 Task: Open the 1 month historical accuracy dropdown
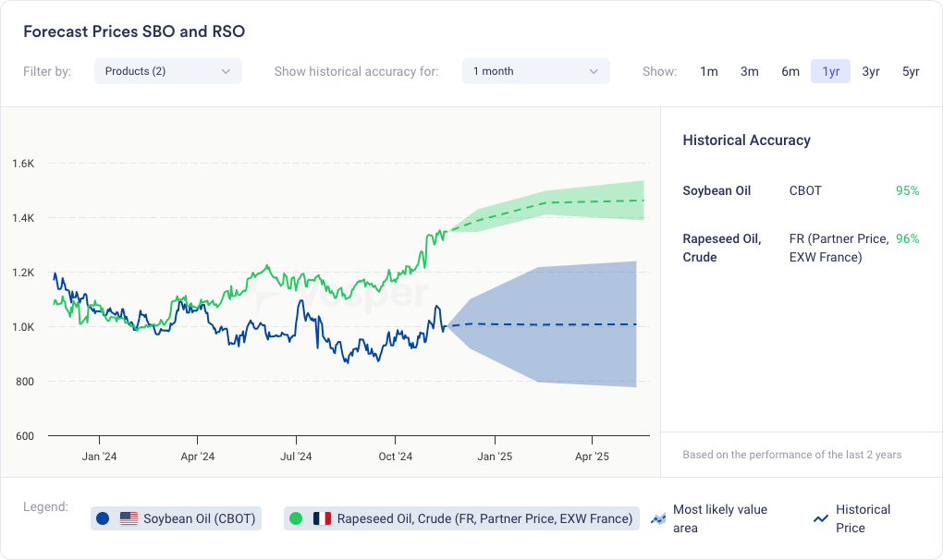(535, 71)
